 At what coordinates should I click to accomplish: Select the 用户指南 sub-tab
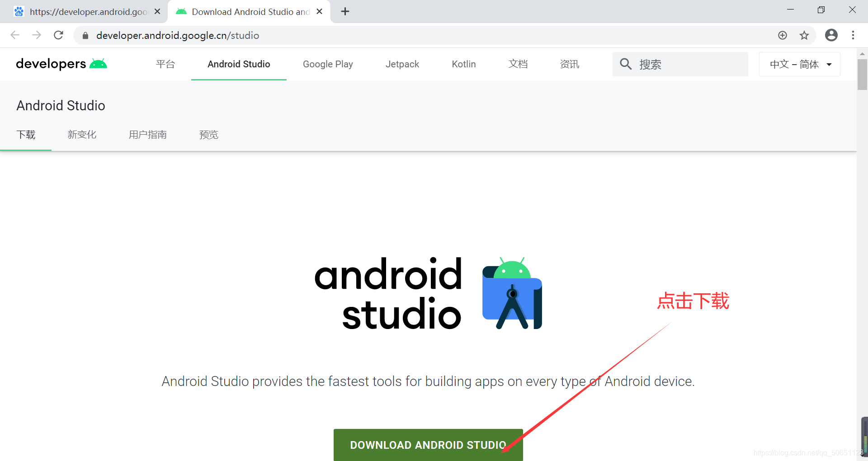[x=148, y=135]
